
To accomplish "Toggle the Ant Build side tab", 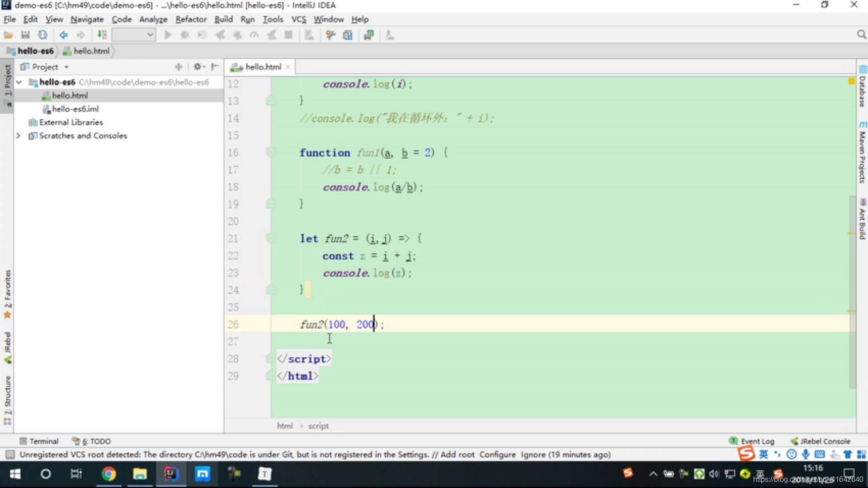I will 862,220.
